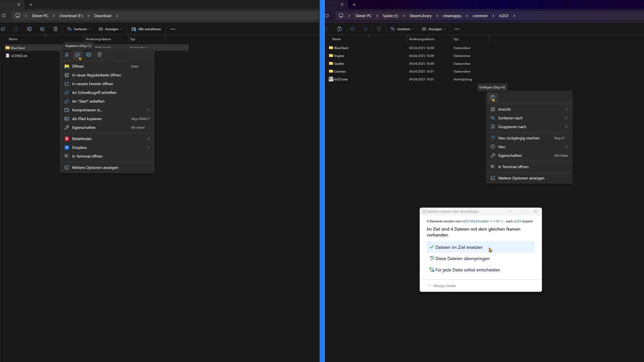Expand the Komprimieren in submenu
The image size is (644, 362).
[148, 110]
